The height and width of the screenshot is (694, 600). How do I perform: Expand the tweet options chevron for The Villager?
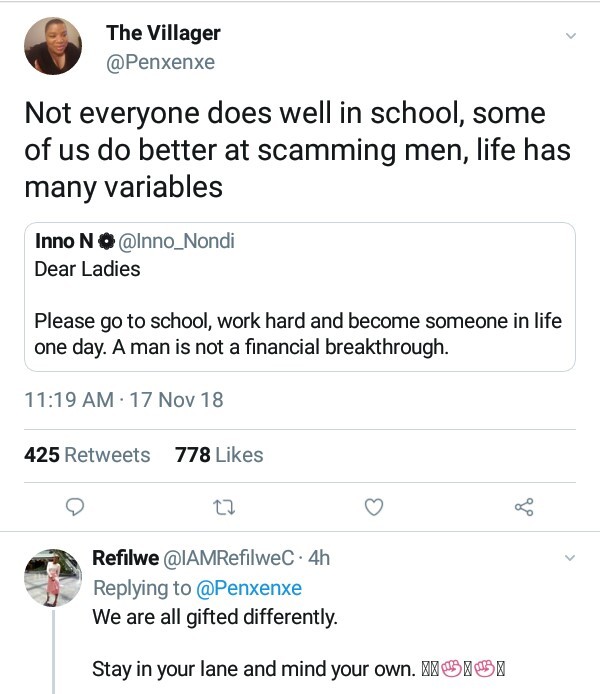[x=571, y=36]
